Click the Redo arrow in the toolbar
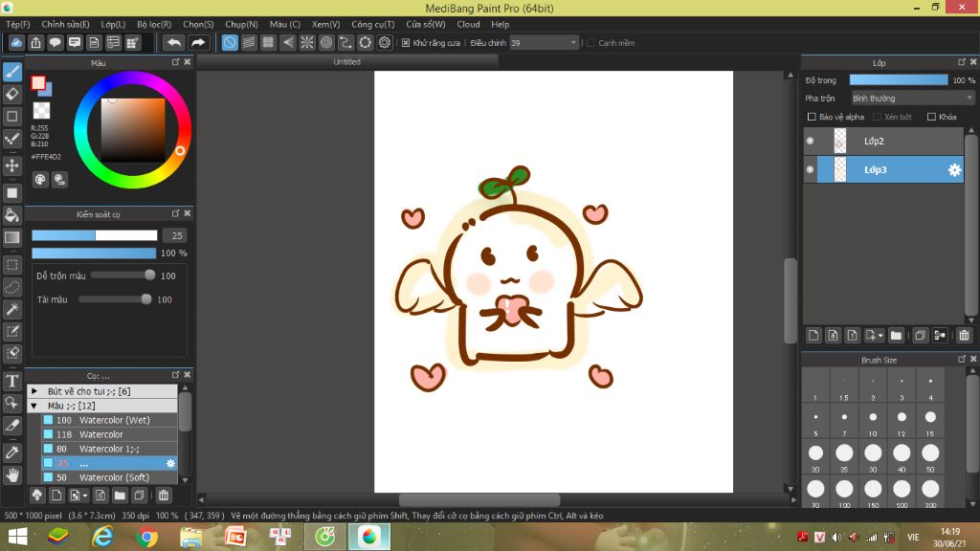 [x=197, y=42]
